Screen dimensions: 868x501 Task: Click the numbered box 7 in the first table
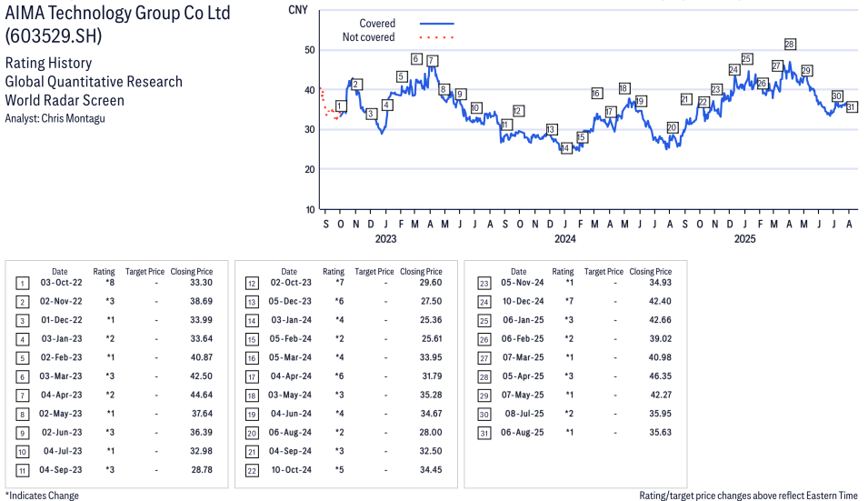click(22, 396)
